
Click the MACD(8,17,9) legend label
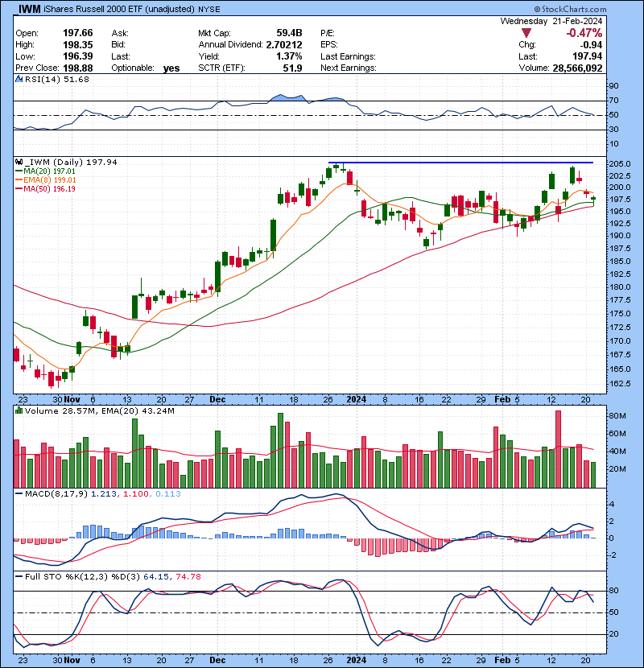pyautogui.click(x=56, y=493)
